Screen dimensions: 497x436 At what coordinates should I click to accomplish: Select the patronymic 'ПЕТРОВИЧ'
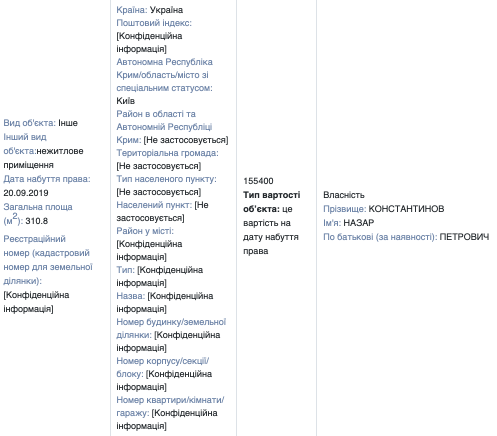[x=464, y=237]
